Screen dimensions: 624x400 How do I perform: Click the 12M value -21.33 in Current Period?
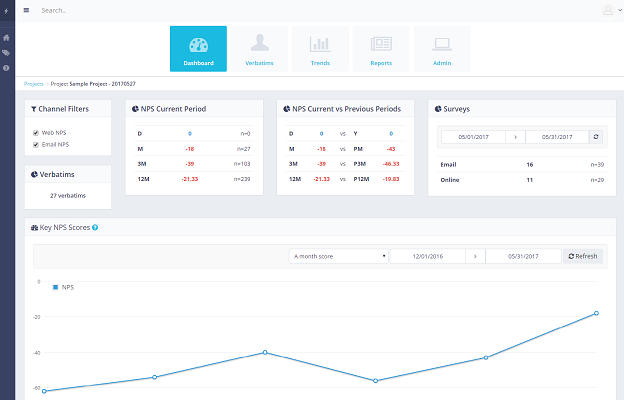[190, 179]
